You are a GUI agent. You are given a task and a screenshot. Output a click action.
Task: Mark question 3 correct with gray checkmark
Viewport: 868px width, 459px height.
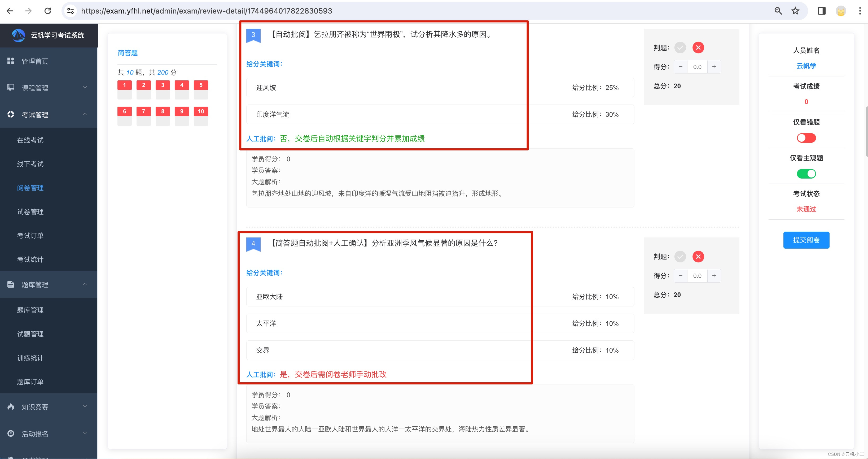click(680, 47)
